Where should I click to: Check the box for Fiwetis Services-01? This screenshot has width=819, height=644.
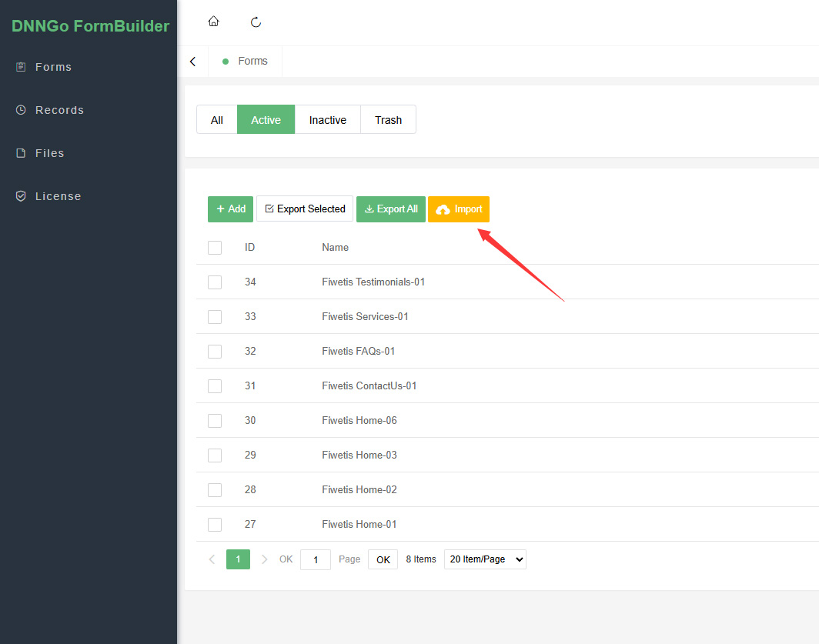click(215, 316)
